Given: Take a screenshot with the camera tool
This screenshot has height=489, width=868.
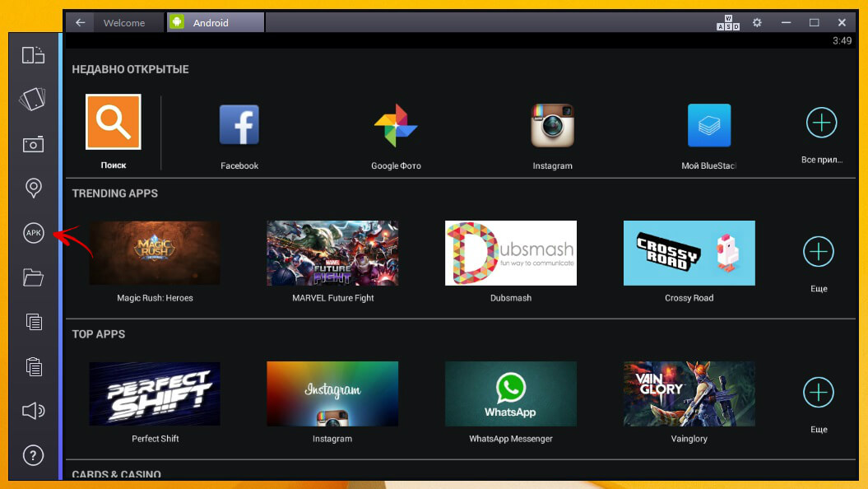Looking at the screenshot, I should pyautogui.click(x=33, y=143).
